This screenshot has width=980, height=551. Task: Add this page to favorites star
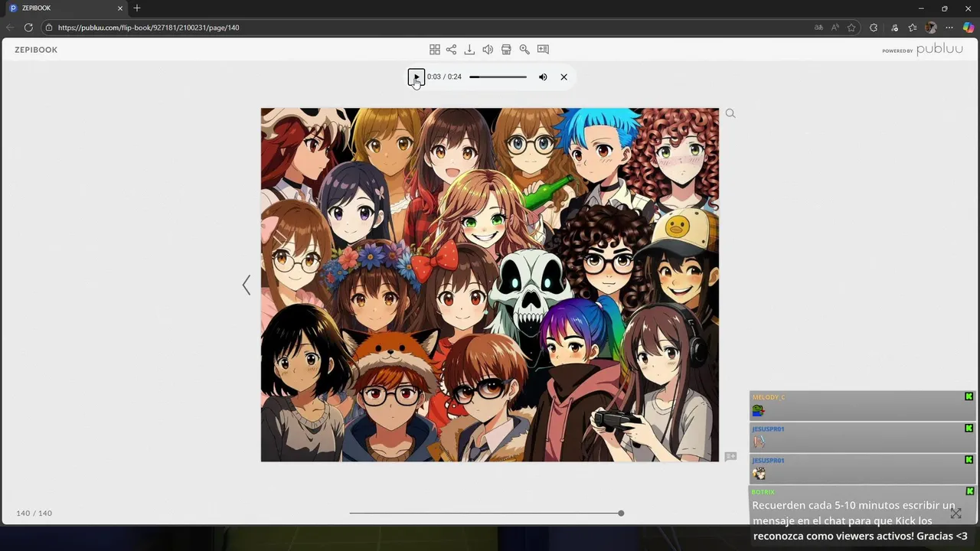(x=851, y=28)
